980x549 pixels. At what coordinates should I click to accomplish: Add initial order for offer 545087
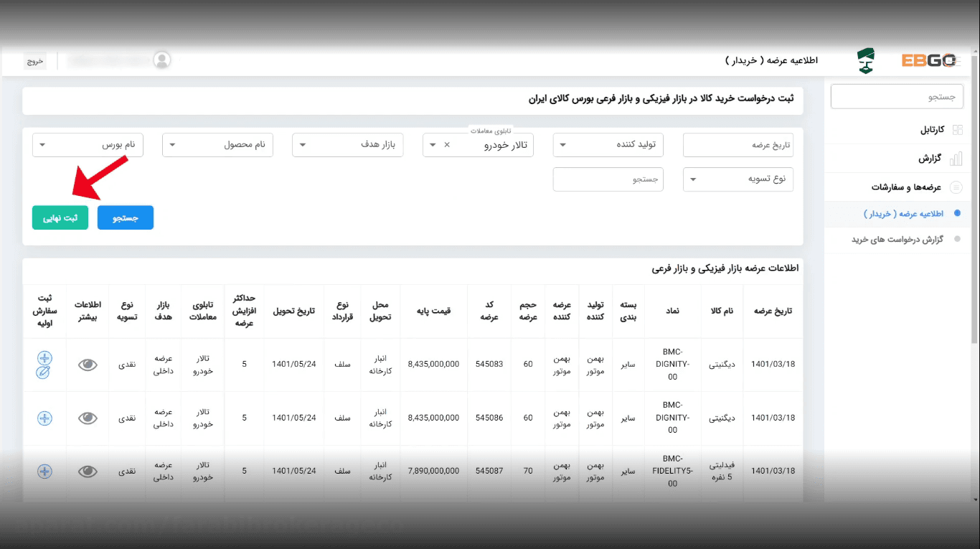[x=44, y=471]
